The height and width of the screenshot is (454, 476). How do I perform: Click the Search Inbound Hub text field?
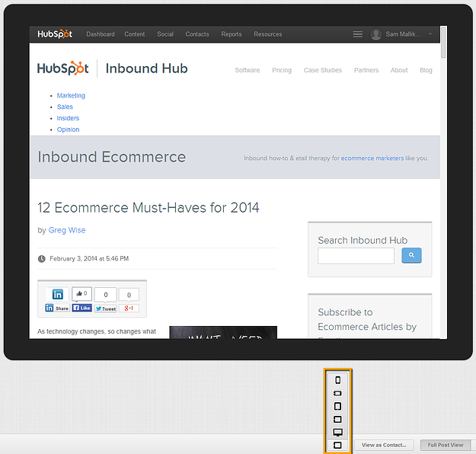pos(356,256)
